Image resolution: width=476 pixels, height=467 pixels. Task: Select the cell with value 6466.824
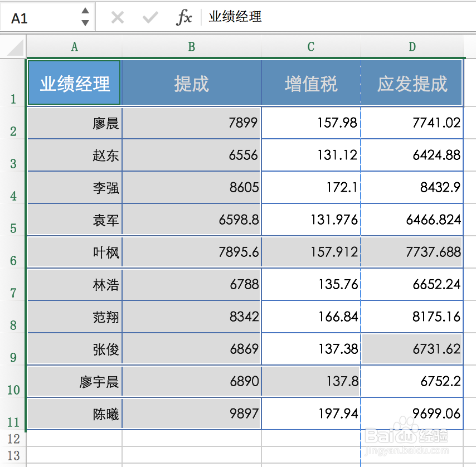pos(412,220)
